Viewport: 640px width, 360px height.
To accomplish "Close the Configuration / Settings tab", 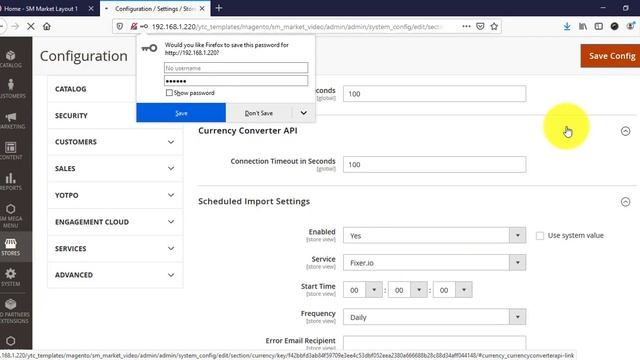I will click(x=202, y=8).
